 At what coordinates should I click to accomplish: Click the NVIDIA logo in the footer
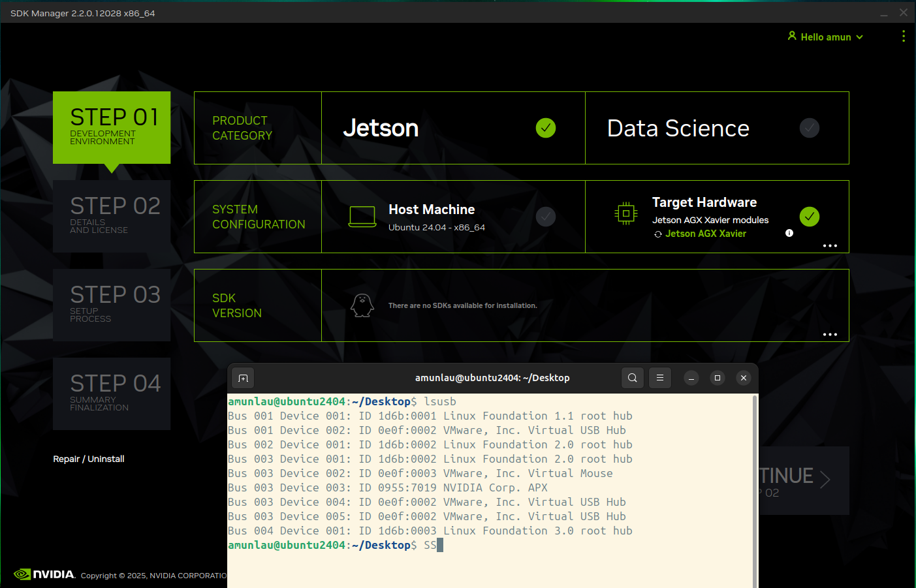44,574
